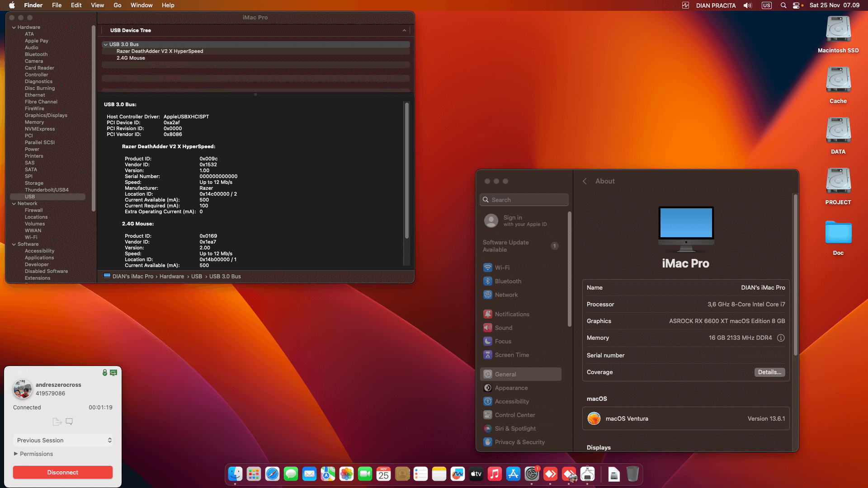
Task: Open the File menu
Action: click(x=57, y=5)
